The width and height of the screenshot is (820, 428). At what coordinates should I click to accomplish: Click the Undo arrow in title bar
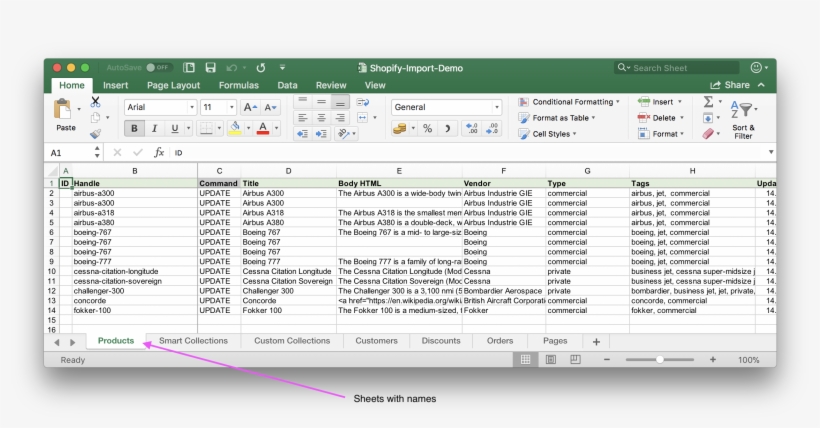click(232, 67)
